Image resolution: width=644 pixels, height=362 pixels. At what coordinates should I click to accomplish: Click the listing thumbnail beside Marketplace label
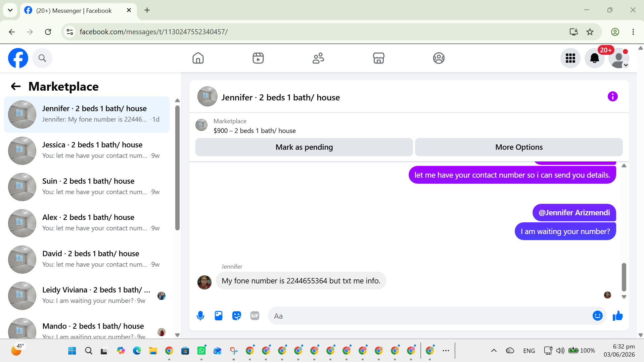201,125
